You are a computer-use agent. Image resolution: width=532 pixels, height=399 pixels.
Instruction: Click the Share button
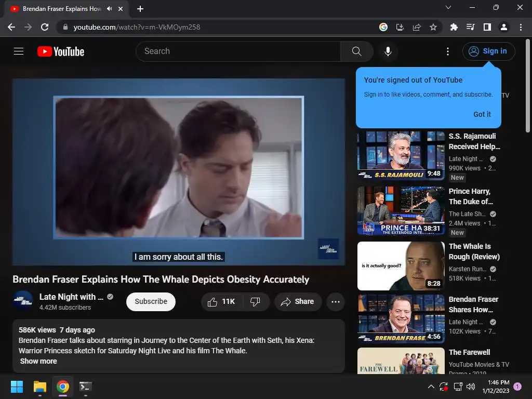298,302
